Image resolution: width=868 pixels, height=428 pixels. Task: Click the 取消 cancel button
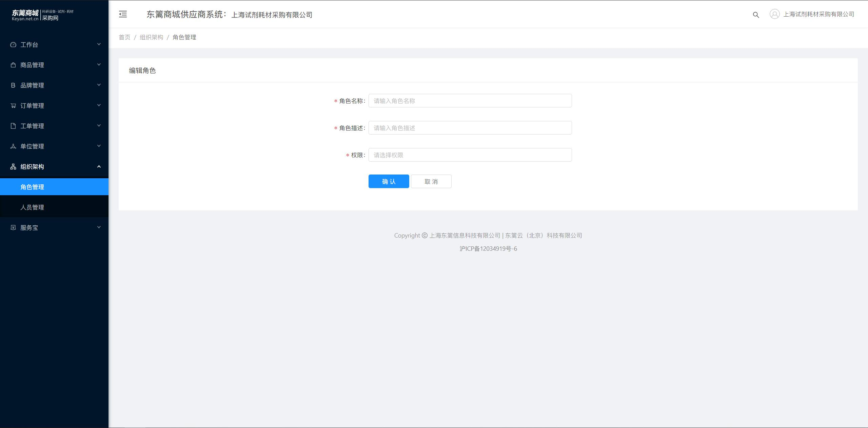431,181
